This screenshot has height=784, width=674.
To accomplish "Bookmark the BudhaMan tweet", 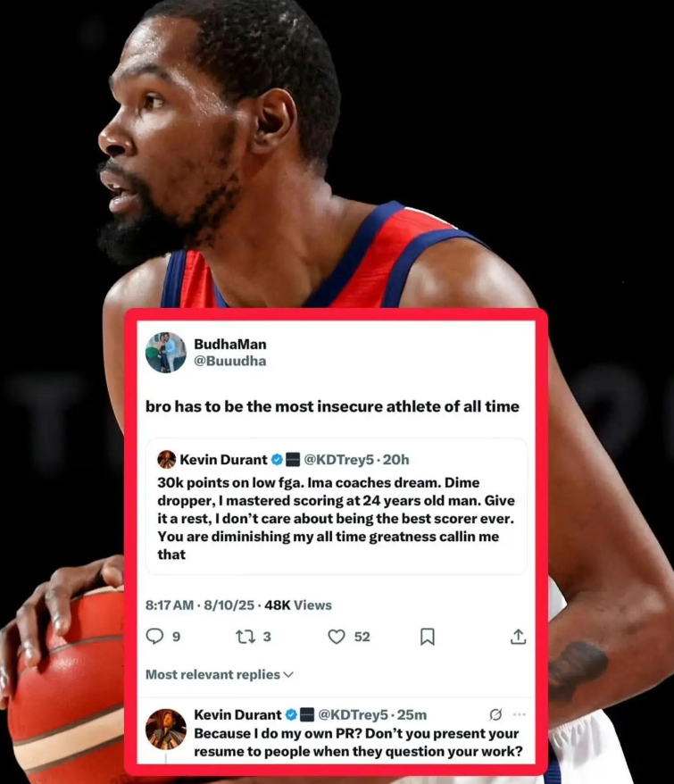I will pos(428,637).
